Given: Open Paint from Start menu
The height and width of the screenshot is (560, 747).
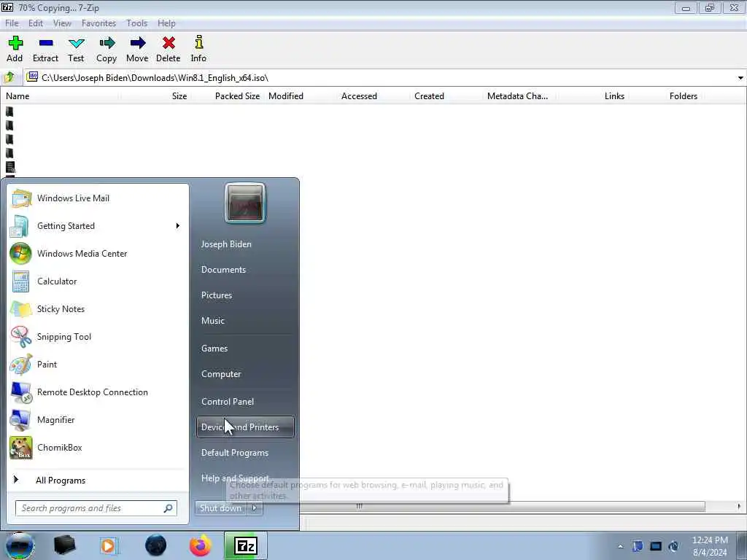Looking at the screenshot, I should pyautogui.click(x=97, y=365).
